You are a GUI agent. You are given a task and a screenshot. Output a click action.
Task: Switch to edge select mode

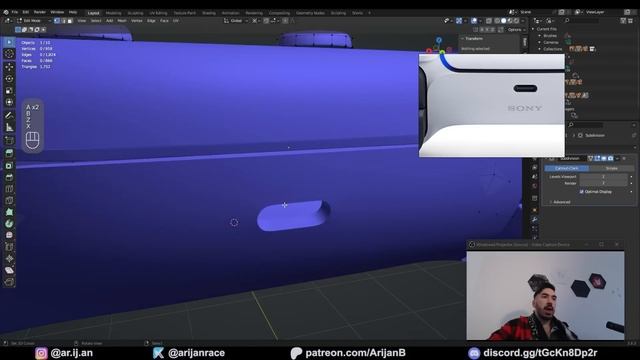tap(63, 20)
